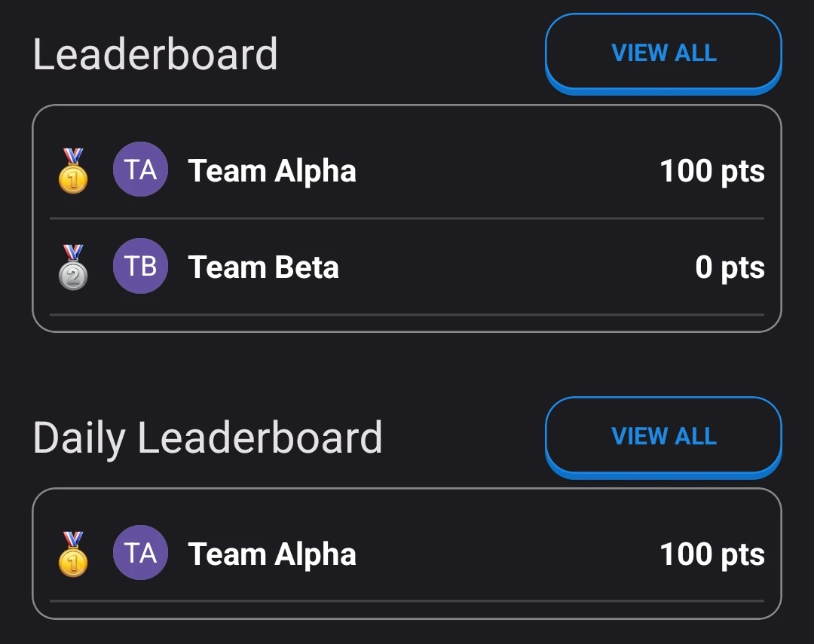
Task: Click Team Beta's 0 pts score
Action: pyautogui.click(x=730, y=267)
